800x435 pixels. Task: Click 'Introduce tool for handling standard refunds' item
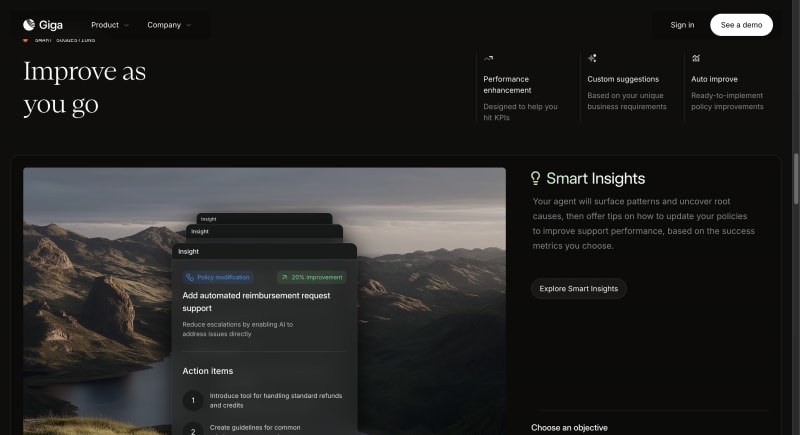[x=276, y=400]
